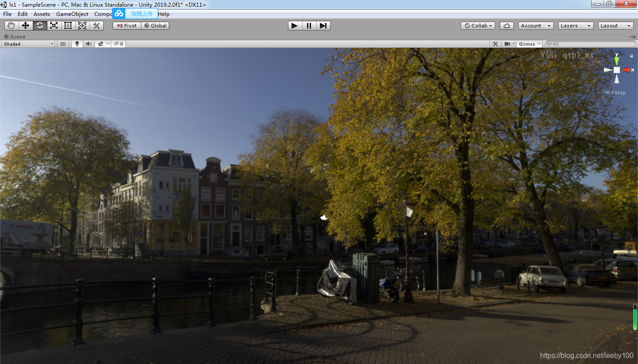Toggle the Gizmos button
This screenshot has width=638, height=364.
coord(527,44)
